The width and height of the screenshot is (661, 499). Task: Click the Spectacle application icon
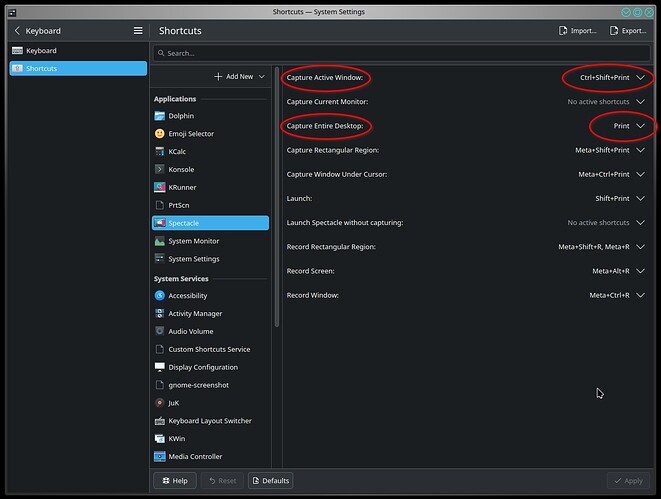pos(159,223)
